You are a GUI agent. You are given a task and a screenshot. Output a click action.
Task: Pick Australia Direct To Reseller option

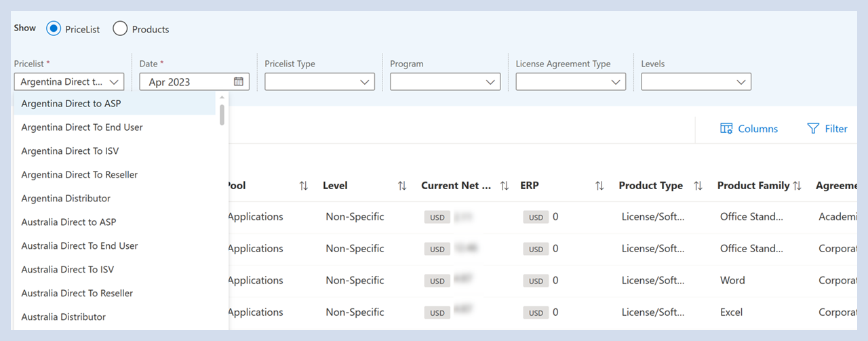click(x=115, y=294)
